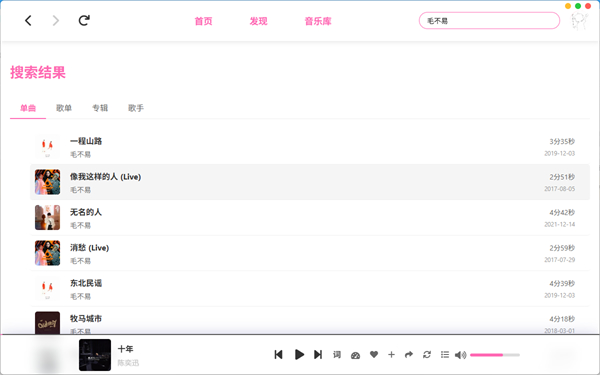This screenshot has height=375, width=600.
Task: Open the play queue list
Action: (x=445, y=355)
